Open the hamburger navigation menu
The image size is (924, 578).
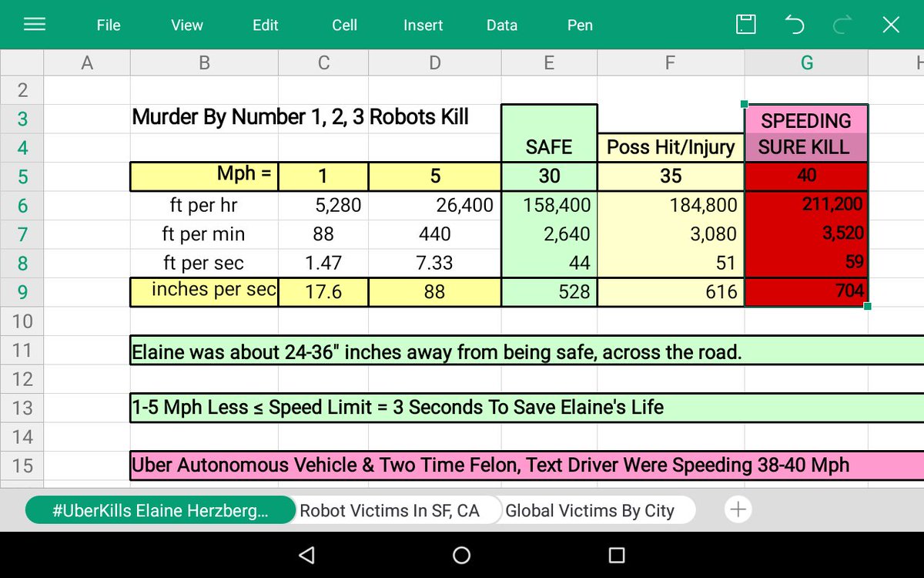[x=35, y=25]
